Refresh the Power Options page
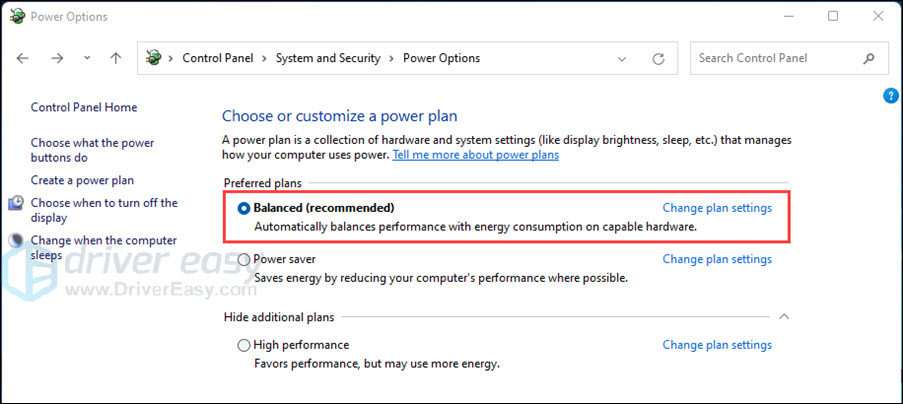 658,58
